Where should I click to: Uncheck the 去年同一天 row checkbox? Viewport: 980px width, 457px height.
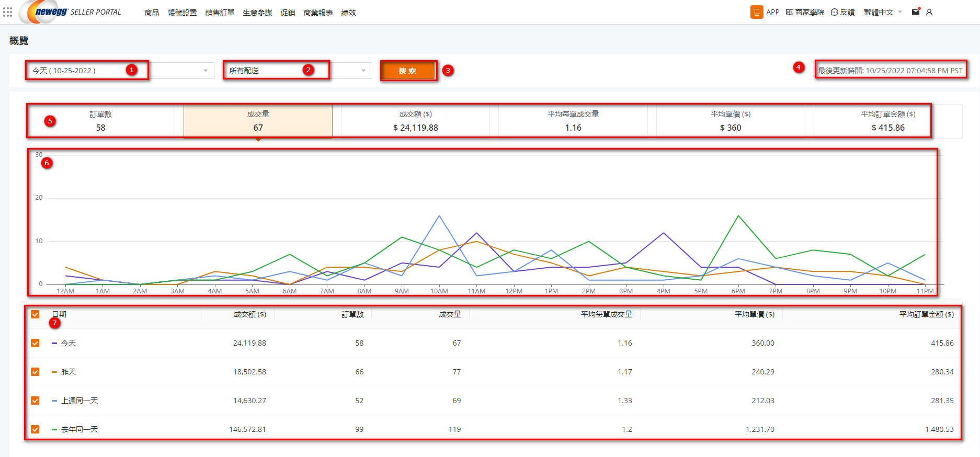click(35, 429)
